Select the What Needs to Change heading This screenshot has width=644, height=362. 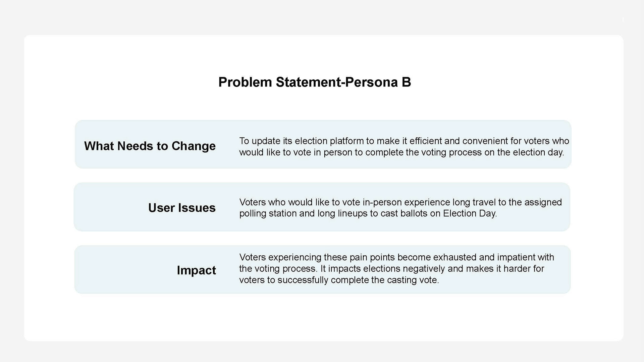point(150,146)
